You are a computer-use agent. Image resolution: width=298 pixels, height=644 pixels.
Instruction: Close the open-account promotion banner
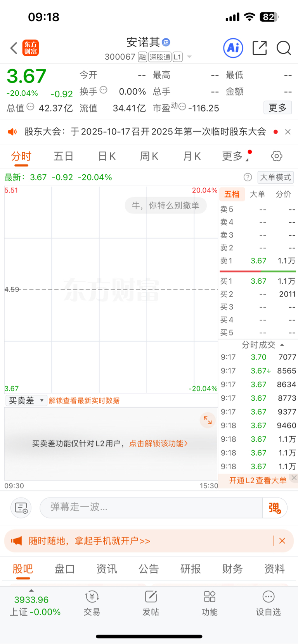coord(282,541)
